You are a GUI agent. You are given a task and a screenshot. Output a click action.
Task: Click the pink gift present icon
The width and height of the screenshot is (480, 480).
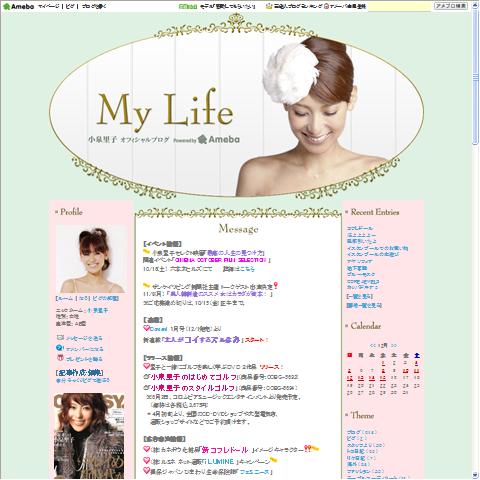click(60, 358)
